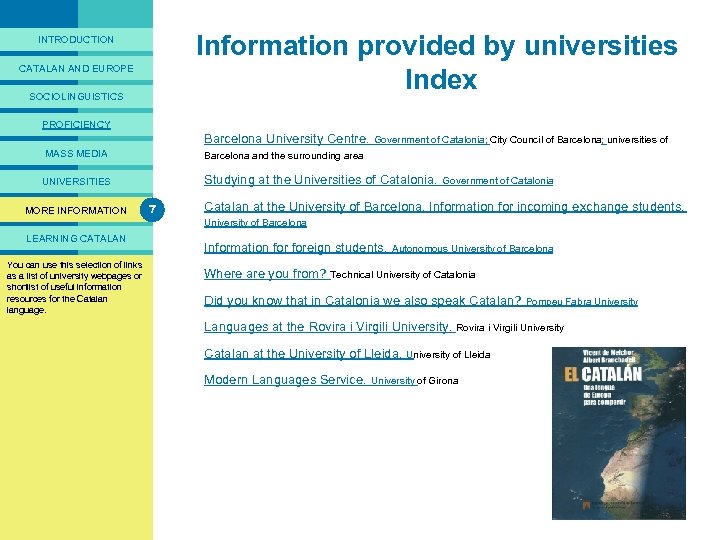Click the Modern Languages Service link

285,380
